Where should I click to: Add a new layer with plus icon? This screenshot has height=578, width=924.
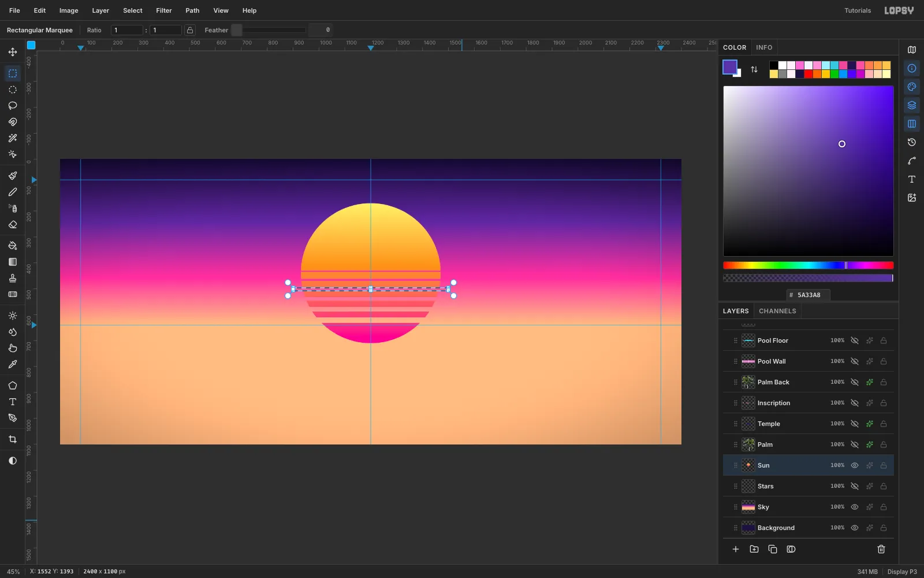(x=736, y=549)
